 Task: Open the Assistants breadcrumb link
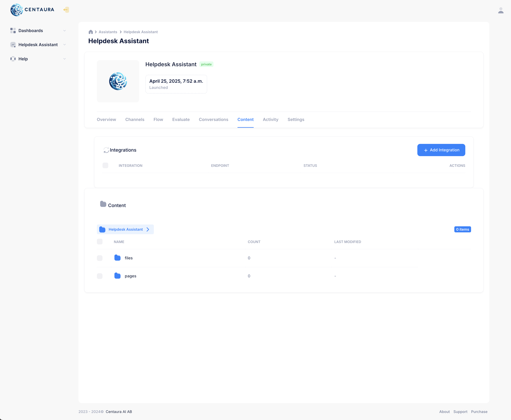[x=108, y=32]
